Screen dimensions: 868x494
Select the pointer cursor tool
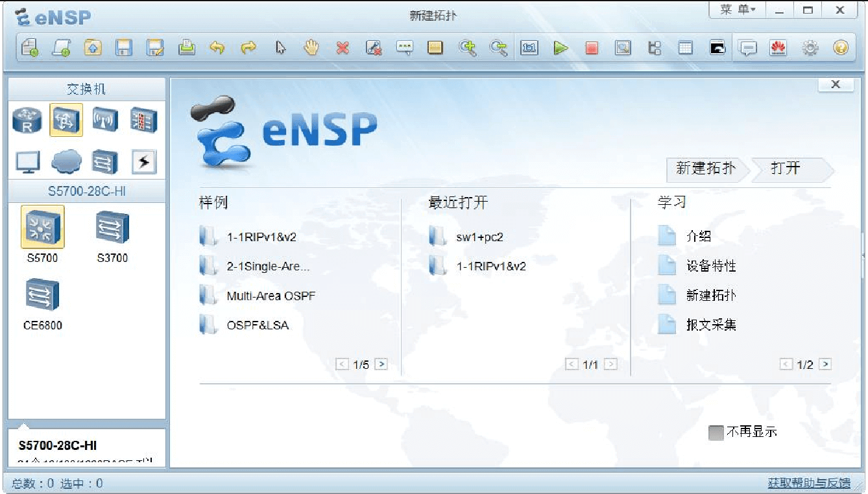coord(280,48)
